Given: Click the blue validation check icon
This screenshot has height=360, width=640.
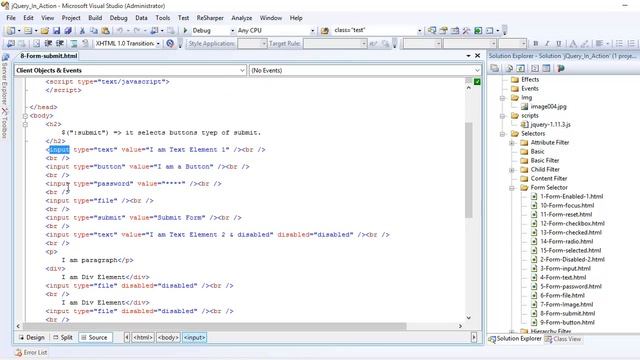Looking at the screenshot, I should pos(170,43).
